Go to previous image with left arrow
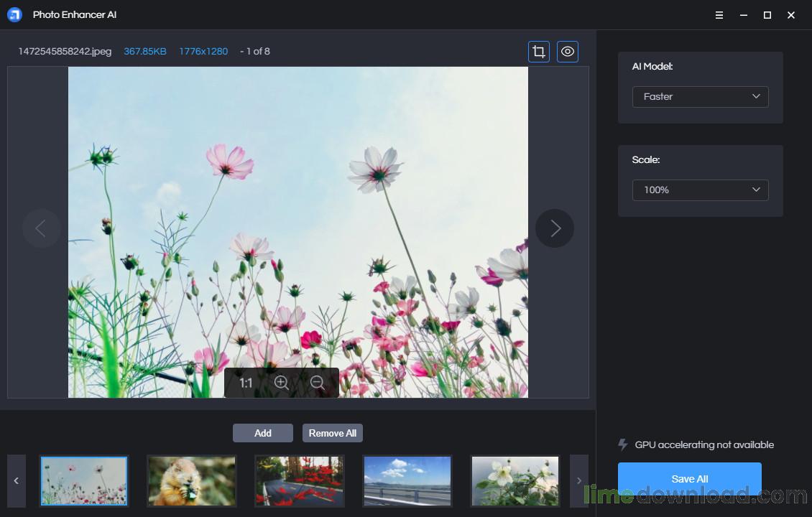 point(41,228)
